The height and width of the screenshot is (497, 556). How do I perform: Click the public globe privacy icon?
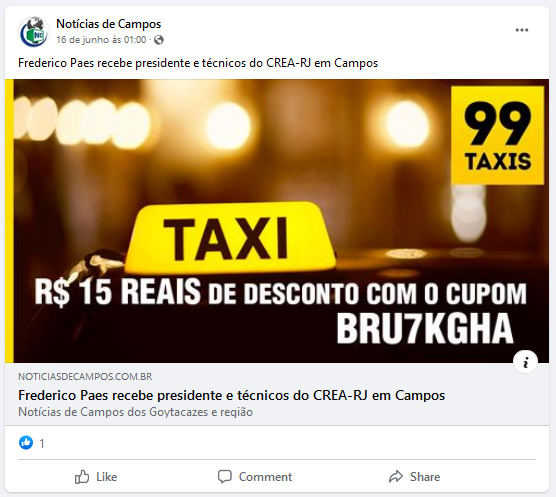pyautogui.click(x=159, y=40)
